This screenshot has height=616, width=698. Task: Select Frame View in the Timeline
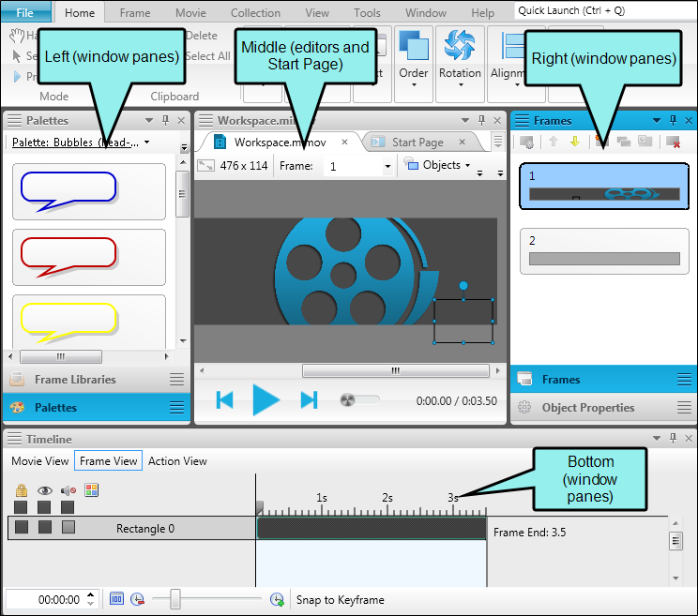click(109, 460)
